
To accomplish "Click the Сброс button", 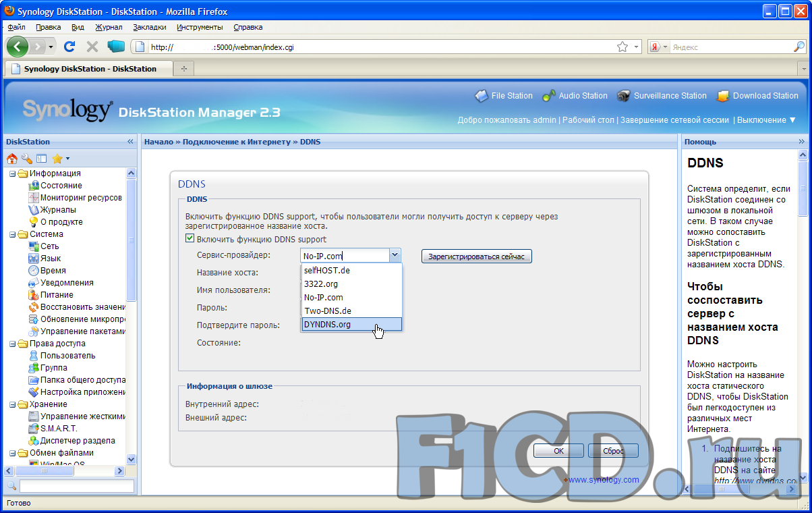I will [613, 451].
